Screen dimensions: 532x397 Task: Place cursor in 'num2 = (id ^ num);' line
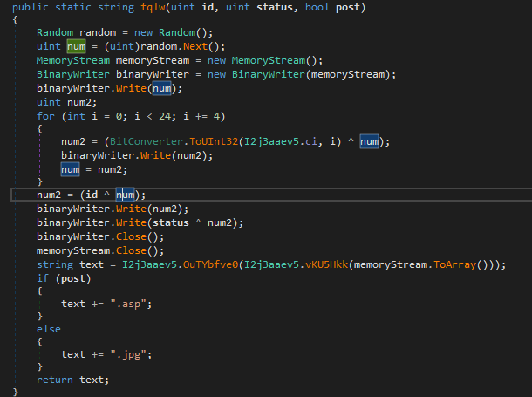pos(91,195)
